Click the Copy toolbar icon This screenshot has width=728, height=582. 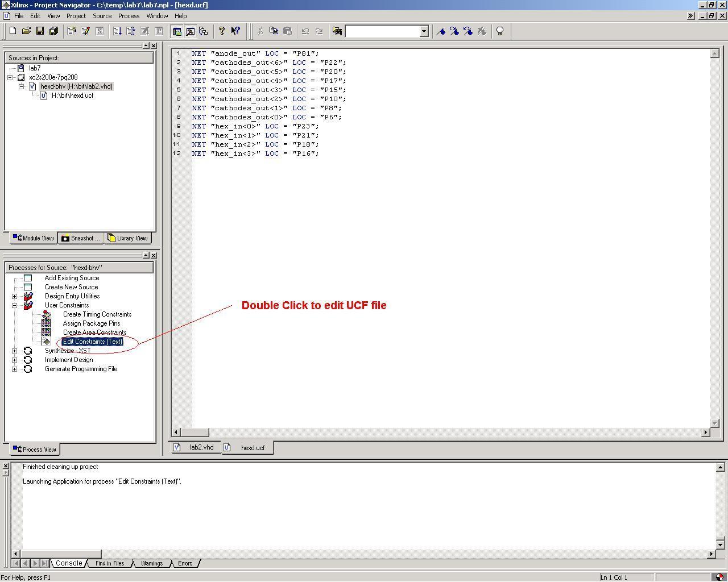point(274,31)
